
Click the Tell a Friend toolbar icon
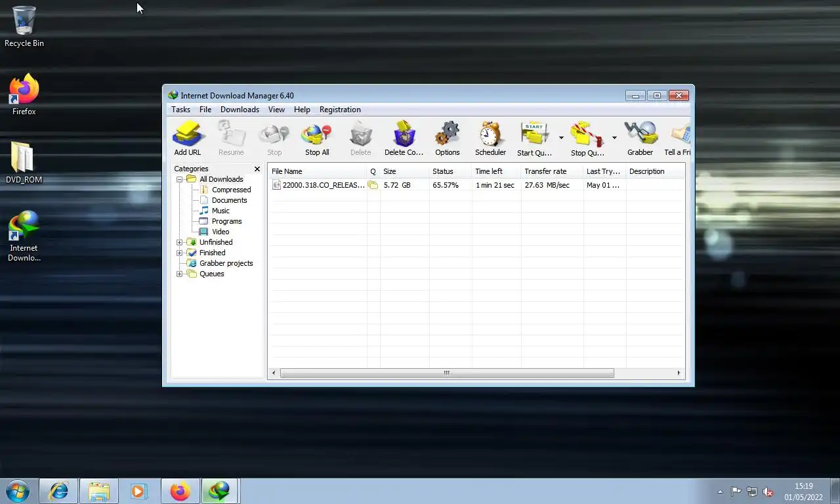click(x=678, y=138)
